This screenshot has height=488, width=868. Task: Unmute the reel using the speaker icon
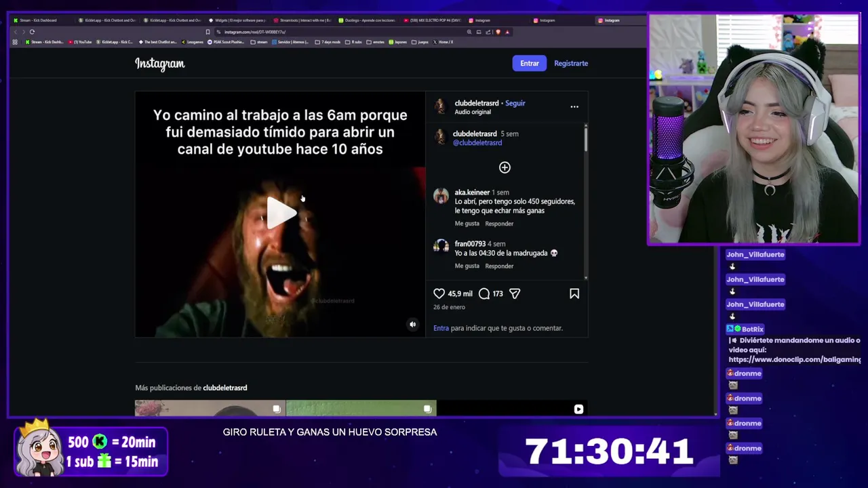click(412, 325)
